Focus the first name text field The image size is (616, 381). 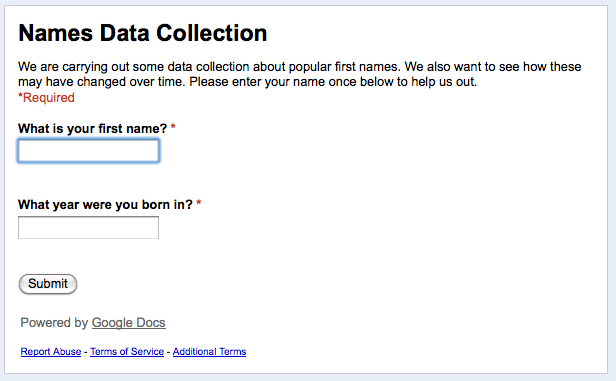tap(88, 150)
